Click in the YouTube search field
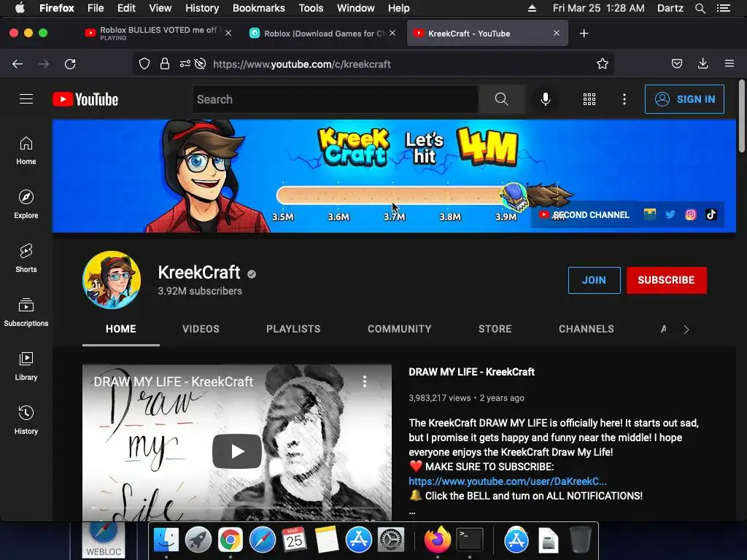 point(336,99)
